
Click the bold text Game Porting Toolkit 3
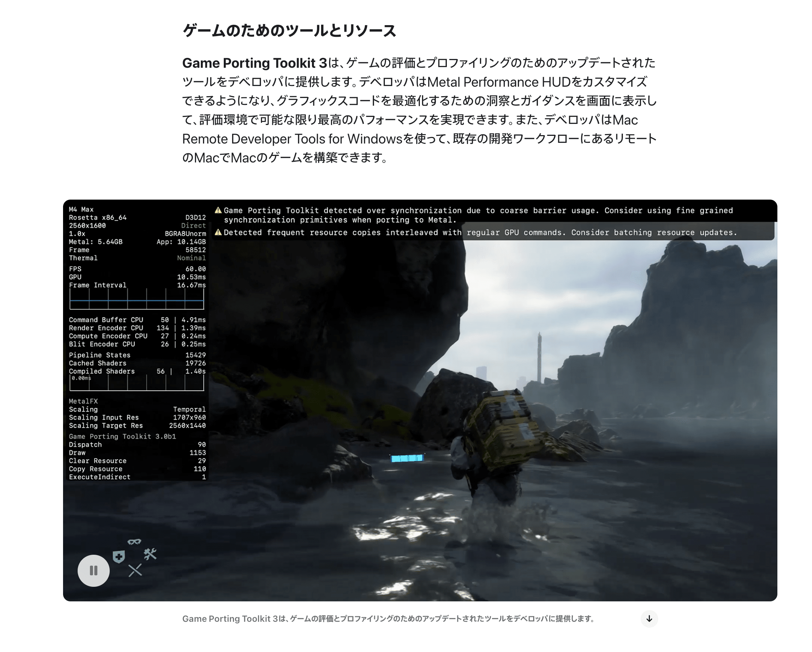point(255,63)
